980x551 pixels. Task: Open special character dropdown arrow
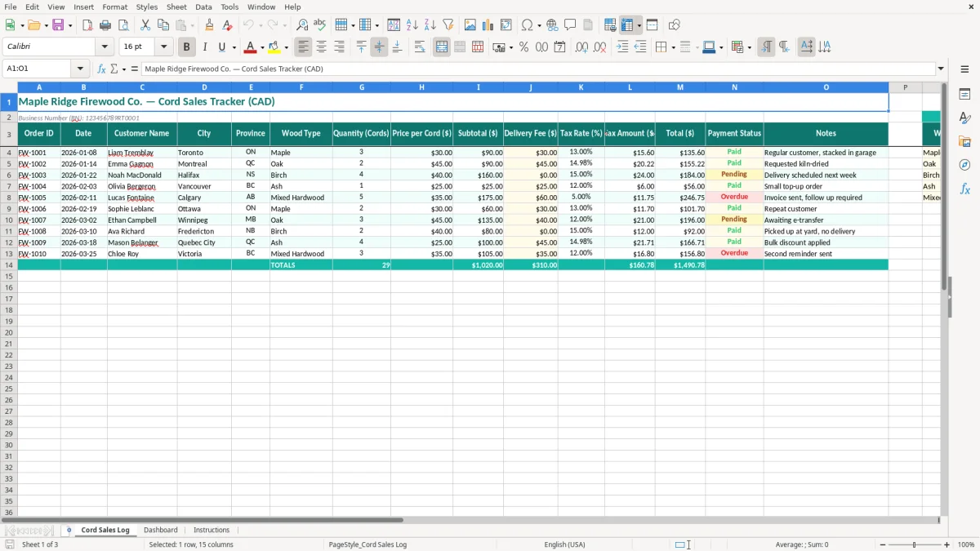coord(539,25)
